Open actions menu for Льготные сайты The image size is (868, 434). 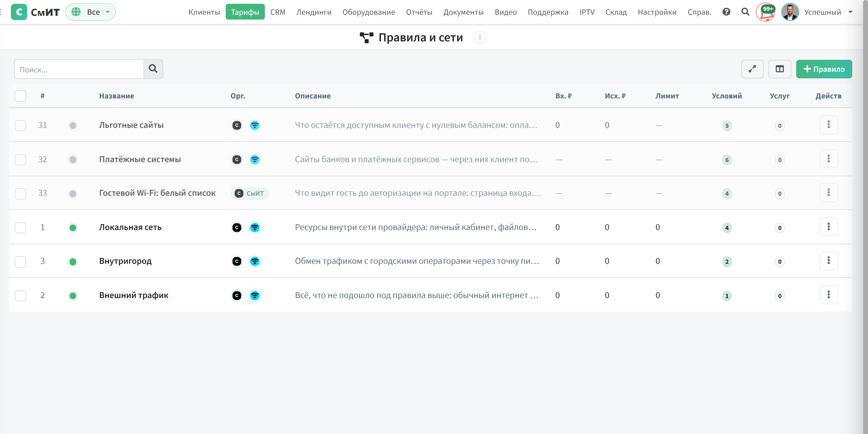[x=829, y=125]
